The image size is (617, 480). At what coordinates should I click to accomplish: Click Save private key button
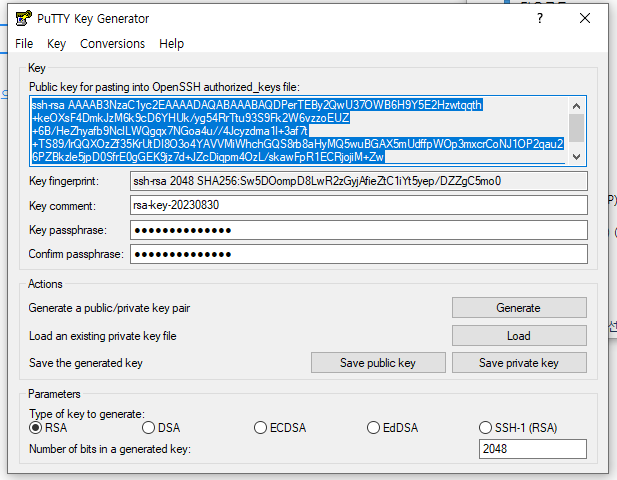(x=519, y=363)
